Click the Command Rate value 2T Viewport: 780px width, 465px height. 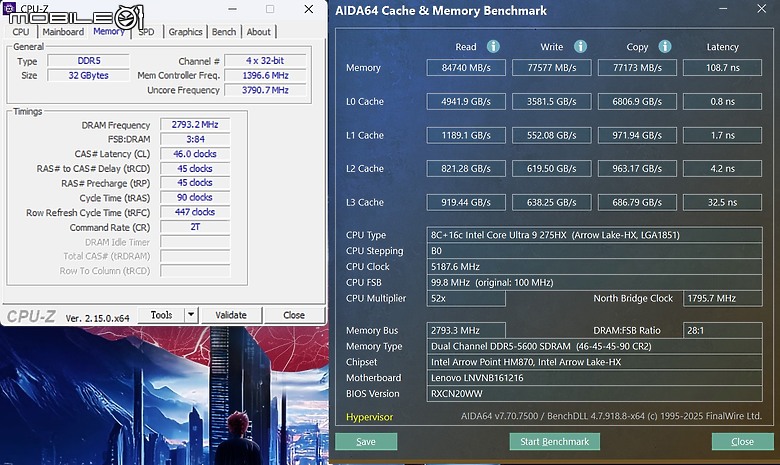tap(195, 227)
